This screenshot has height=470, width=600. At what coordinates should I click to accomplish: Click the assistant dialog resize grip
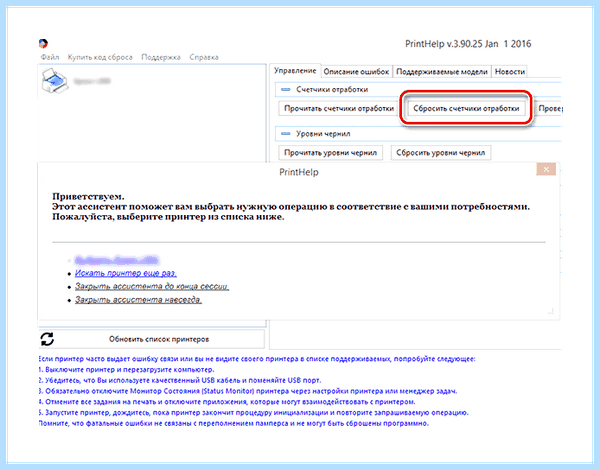pyautogui.click(x=551, y=311)
